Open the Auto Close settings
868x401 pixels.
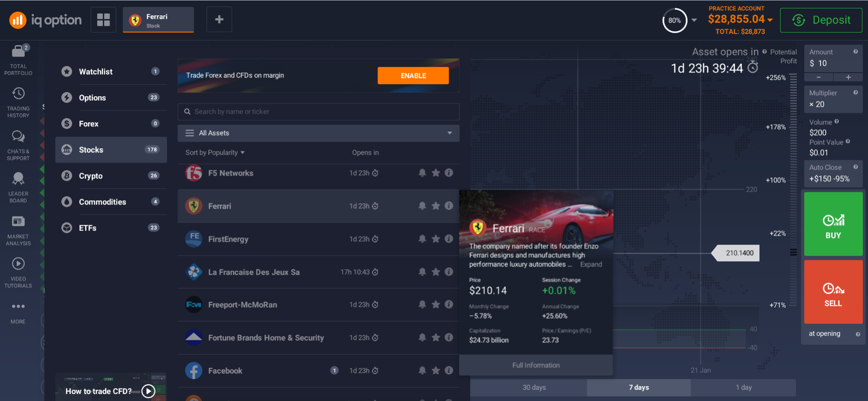[833, 173]
